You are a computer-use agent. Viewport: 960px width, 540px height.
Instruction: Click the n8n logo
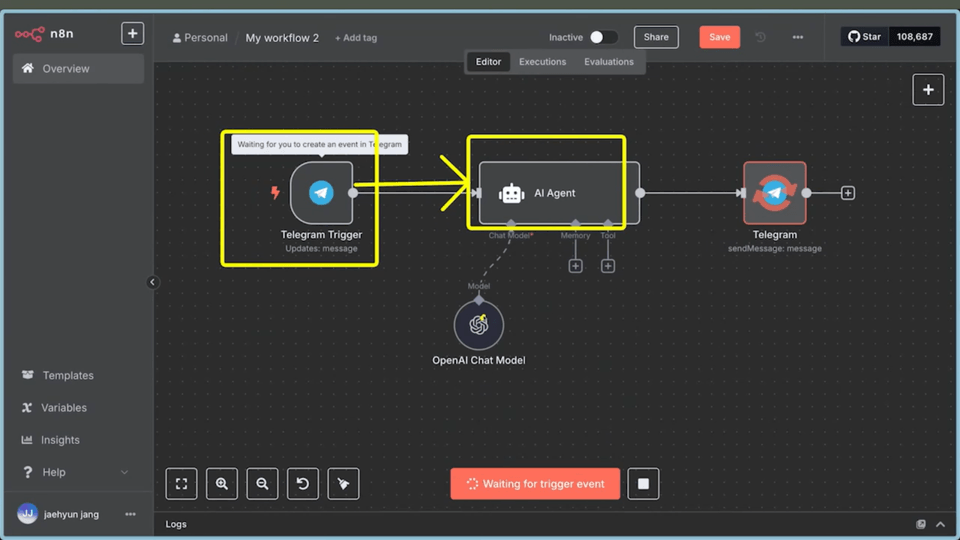[x=44, y=34]
